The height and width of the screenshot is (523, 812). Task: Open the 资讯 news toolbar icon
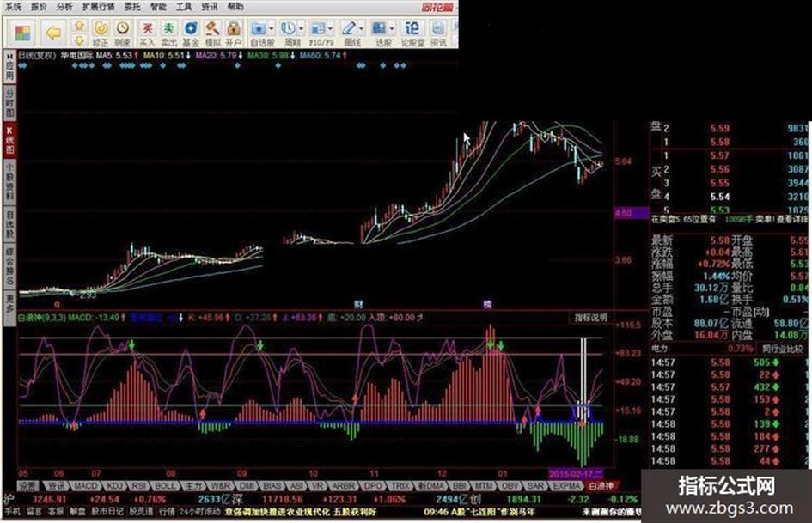click(438, 33)
